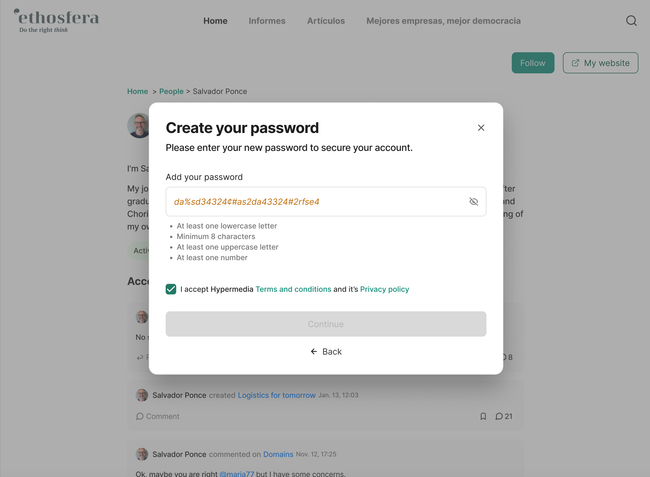650x477 pixels.
Task: Click the Follow button
Action: click(x=533, y=63)
